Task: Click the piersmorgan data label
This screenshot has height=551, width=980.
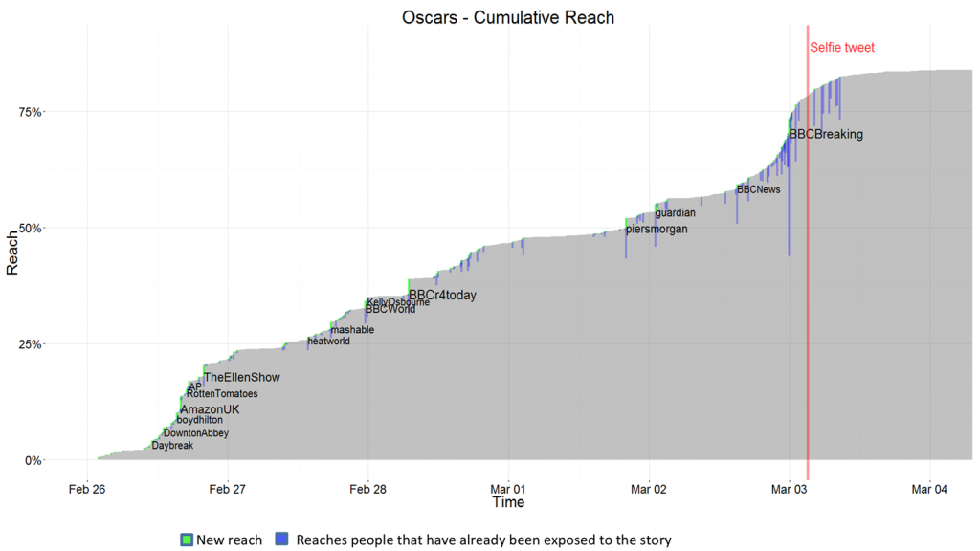Action: [657, 230]
